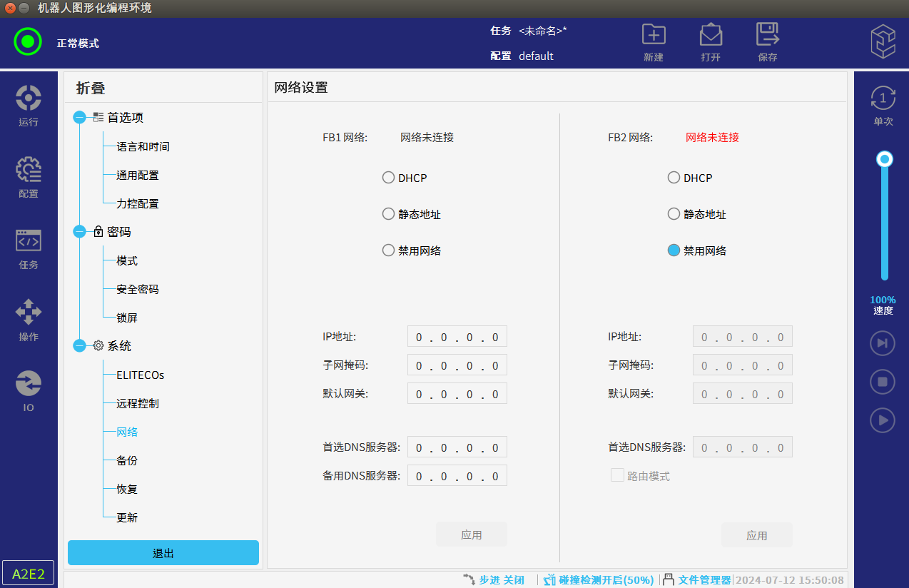This screenshot has height=588, width=909.
Task: Toggle the 单次 single-run cycle icon
Action: [883, 98]
